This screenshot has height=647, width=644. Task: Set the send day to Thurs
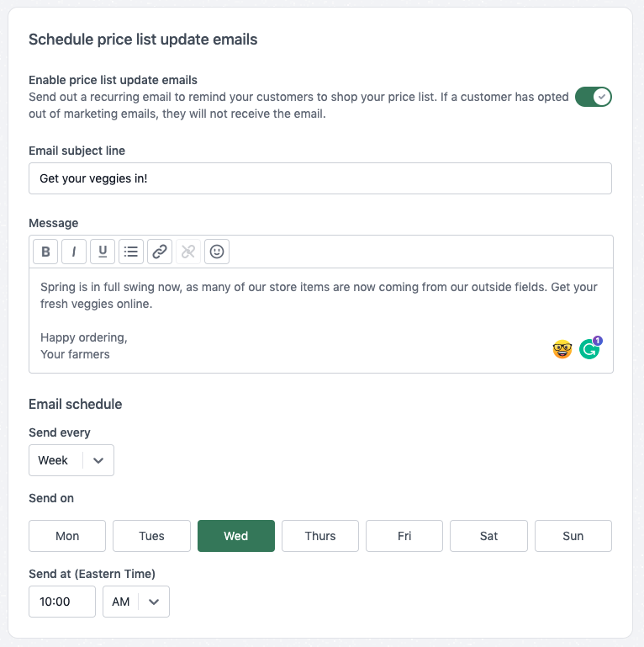320,536
